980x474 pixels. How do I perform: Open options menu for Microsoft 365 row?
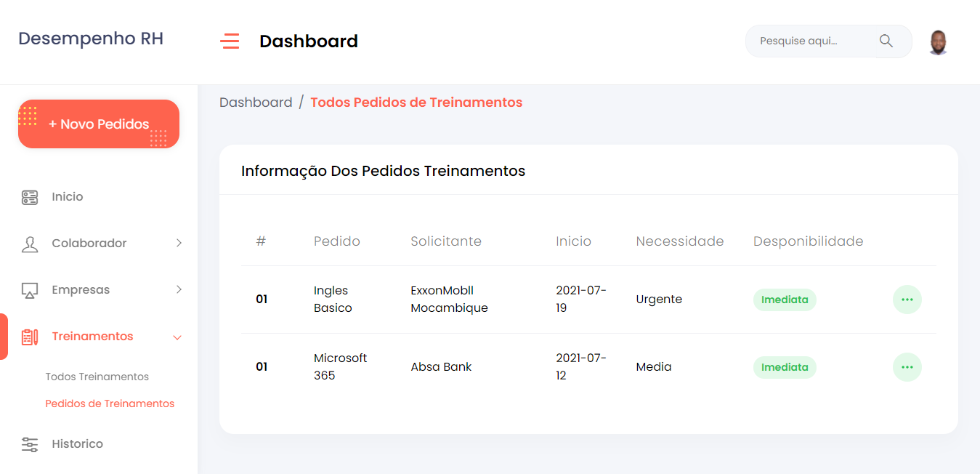coord(907,367)
